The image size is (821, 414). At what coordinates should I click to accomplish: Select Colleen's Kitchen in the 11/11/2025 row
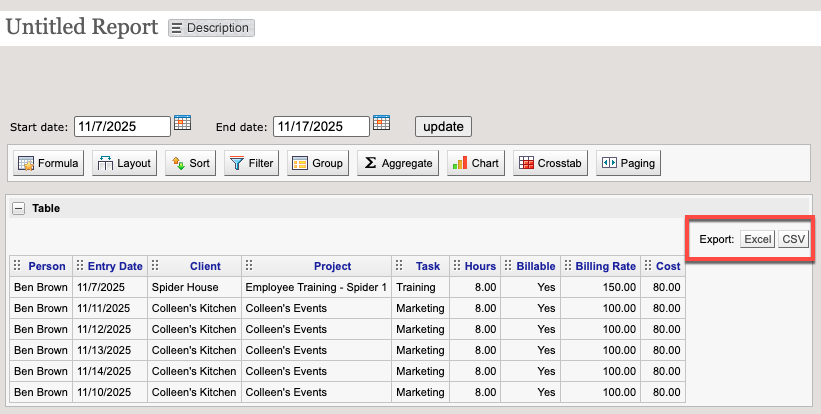coord(194,308)
